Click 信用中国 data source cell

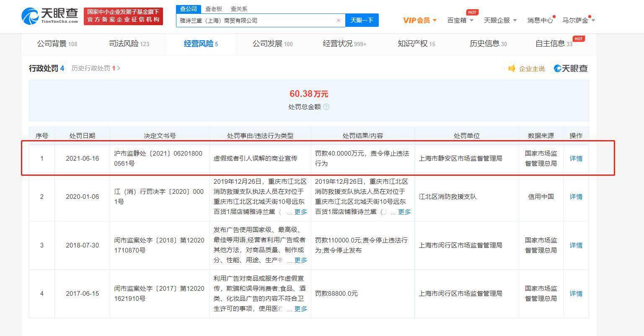541,197
